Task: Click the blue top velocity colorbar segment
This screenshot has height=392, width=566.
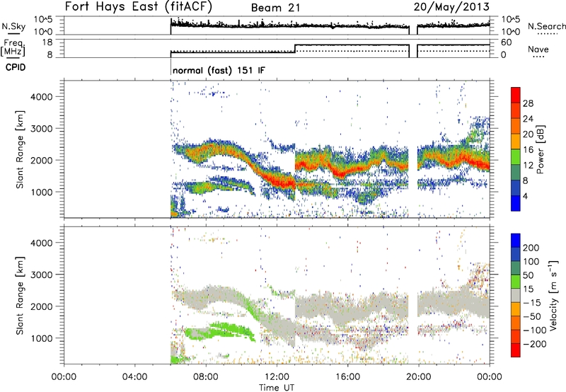Action: (x=516, y=241)
